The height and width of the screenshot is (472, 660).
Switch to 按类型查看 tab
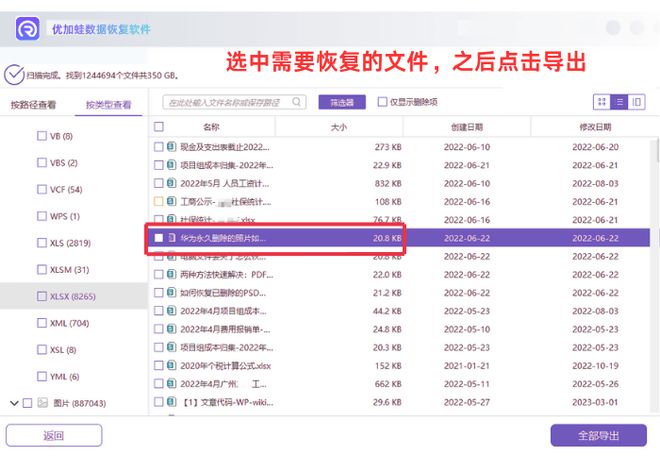point(109,105)
